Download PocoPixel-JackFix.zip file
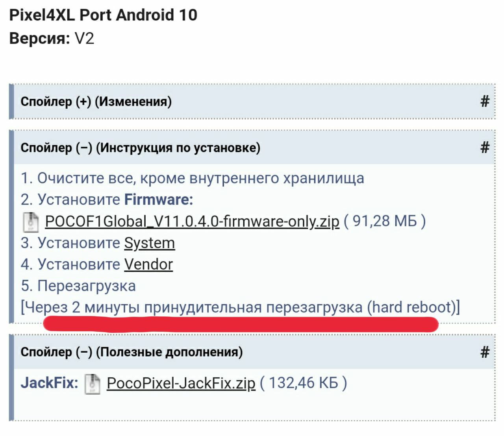Screen dimensions: 504x436 181,383
